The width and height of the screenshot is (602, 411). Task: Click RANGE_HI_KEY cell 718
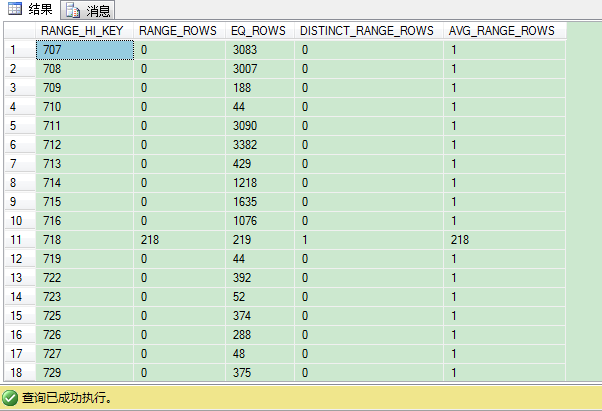coord(84,240)
